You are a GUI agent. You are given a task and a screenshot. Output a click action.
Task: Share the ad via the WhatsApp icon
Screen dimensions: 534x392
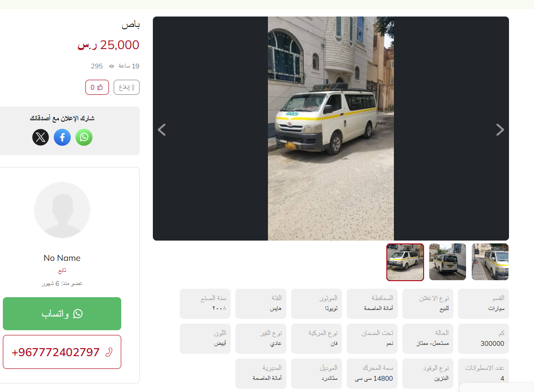coord(84,137)
